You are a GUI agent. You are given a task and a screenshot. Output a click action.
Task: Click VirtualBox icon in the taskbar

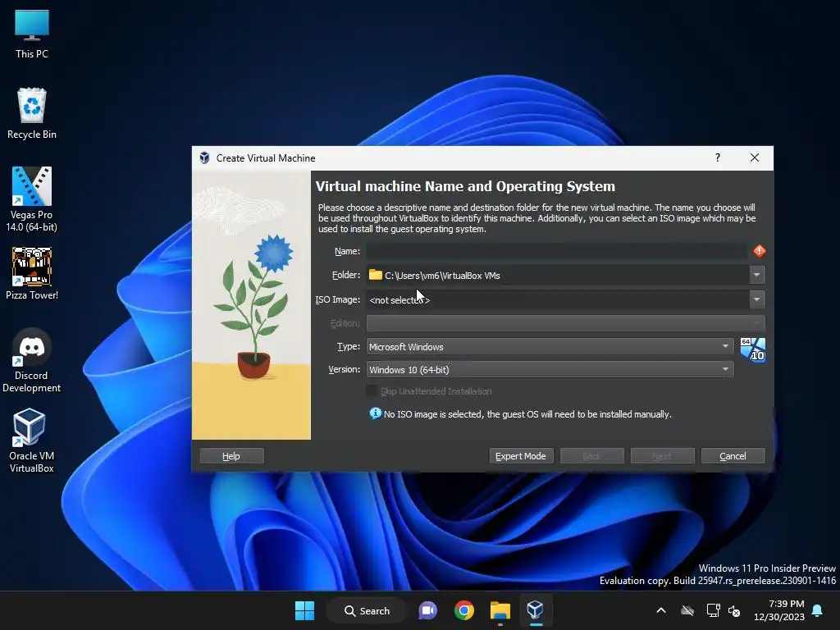tap(535, 610)
